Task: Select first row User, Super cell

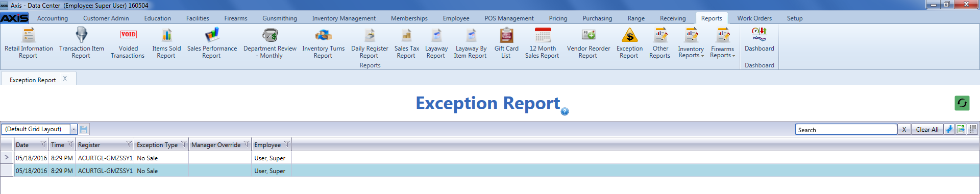Action: (272, 158)
